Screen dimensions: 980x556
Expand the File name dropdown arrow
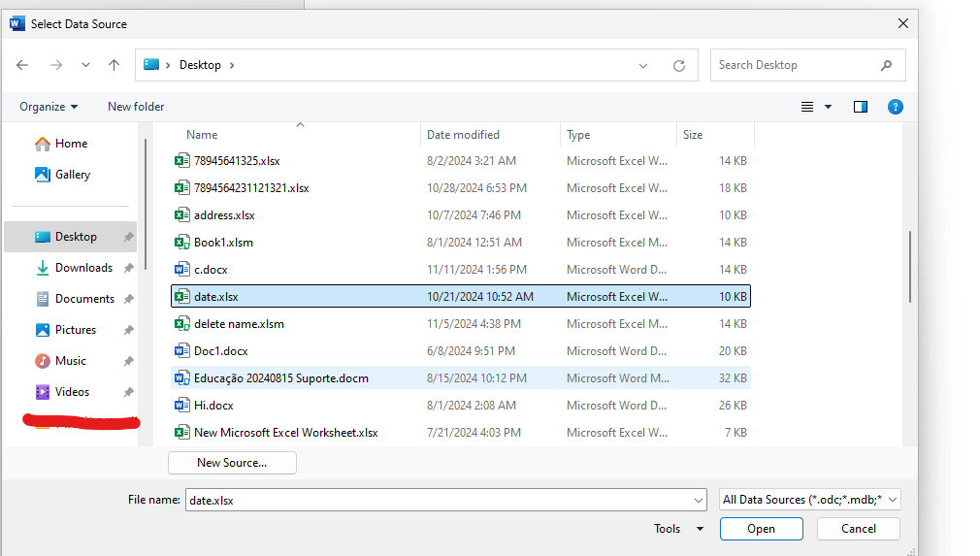[x=698, y=501]
